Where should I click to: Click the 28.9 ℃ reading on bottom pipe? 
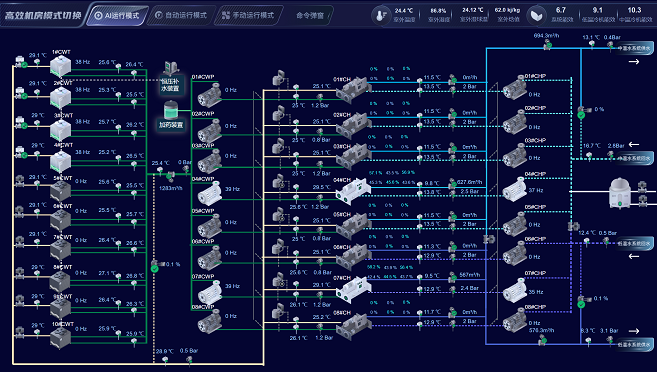164,351
